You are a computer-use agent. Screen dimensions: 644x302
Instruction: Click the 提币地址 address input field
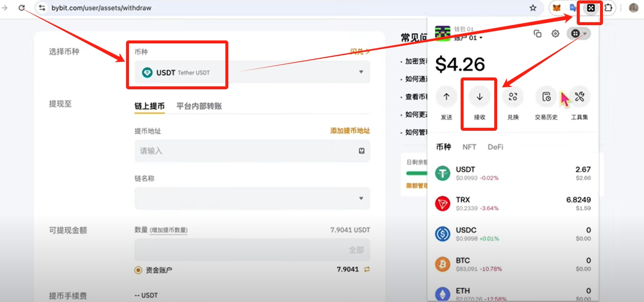tap(252, 151)
